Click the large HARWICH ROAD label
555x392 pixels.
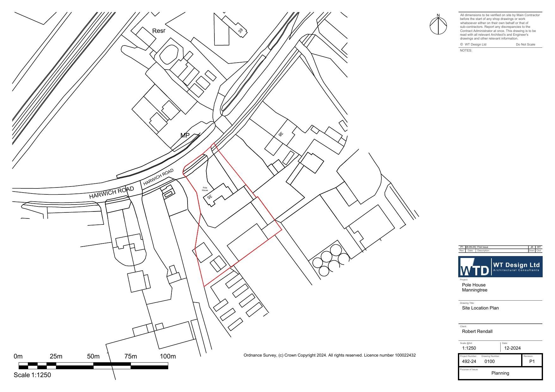111,193
